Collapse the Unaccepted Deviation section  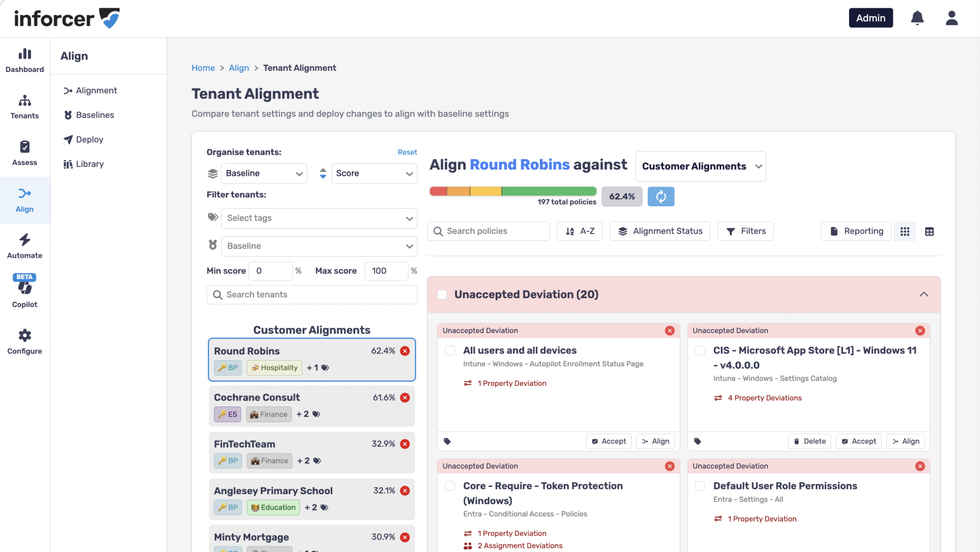(924, 294)
